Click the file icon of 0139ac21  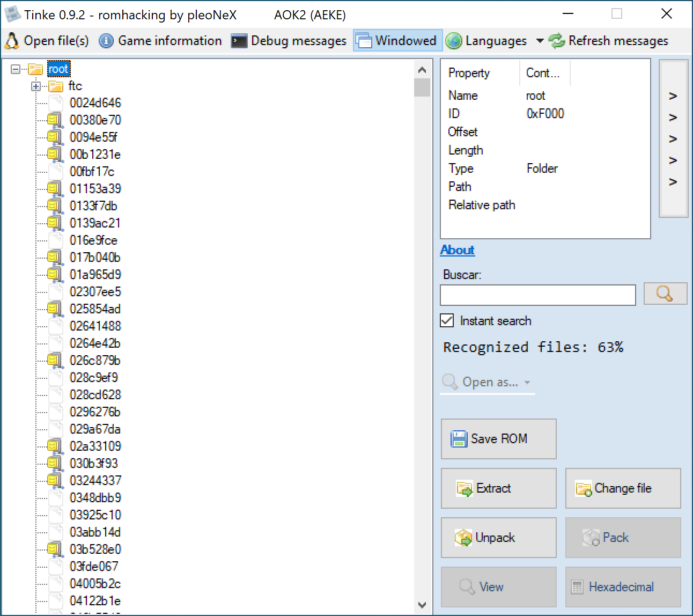55,223
